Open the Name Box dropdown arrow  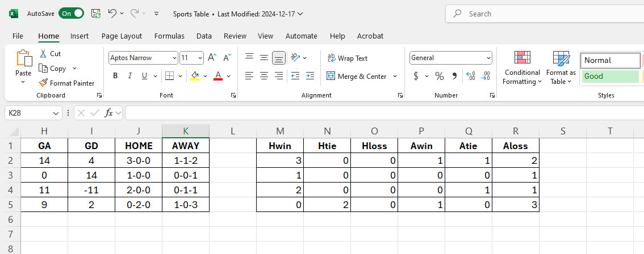click(x=56, y=113)
